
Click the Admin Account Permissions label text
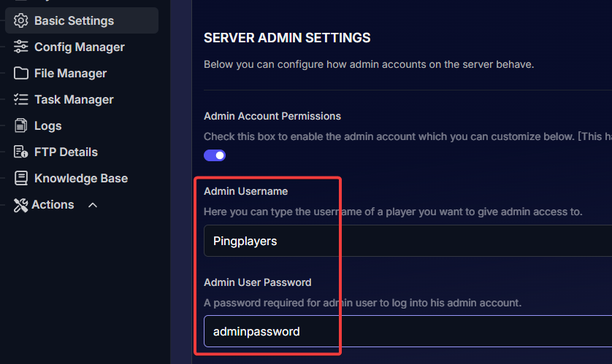(272, 116)
